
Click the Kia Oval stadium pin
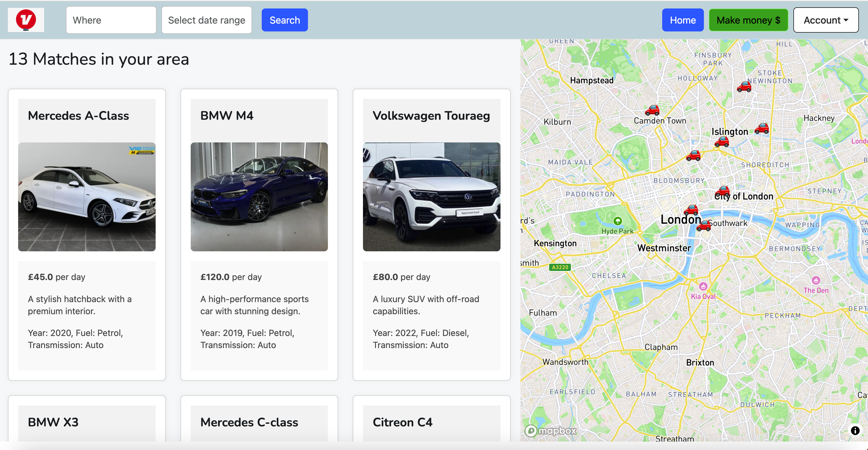point(703,286)
